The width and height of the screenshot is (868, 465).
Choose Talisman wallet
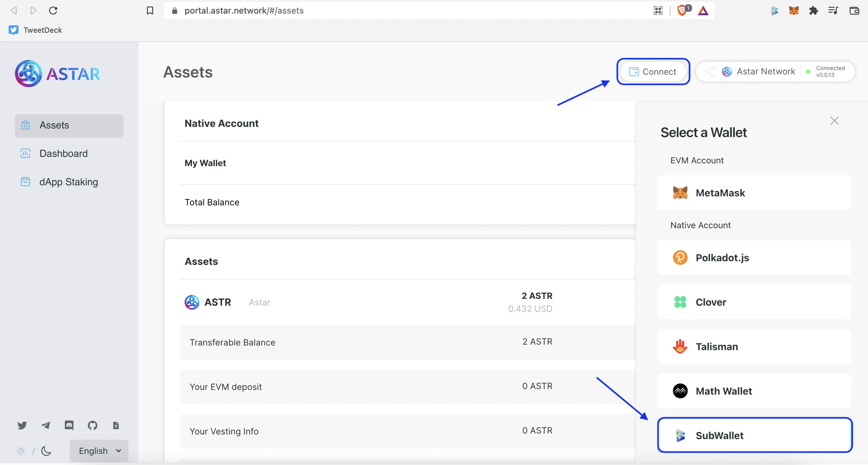[754, 346]
